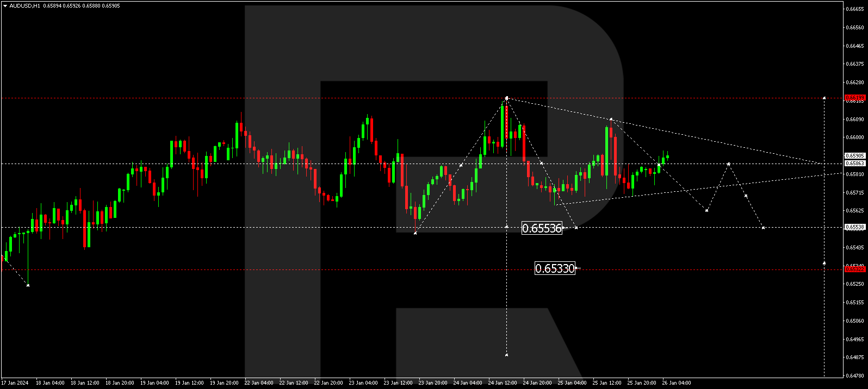Viewport: 868px width, 389px height.
Task: Click the 23 Jan 04:00 time label
Action: (363, 383)
